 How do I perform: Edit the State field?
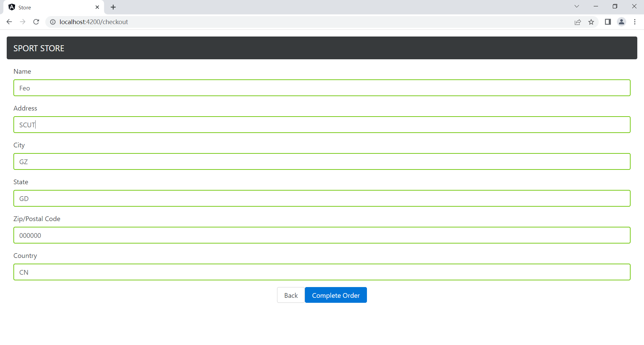tap(322, 198)
